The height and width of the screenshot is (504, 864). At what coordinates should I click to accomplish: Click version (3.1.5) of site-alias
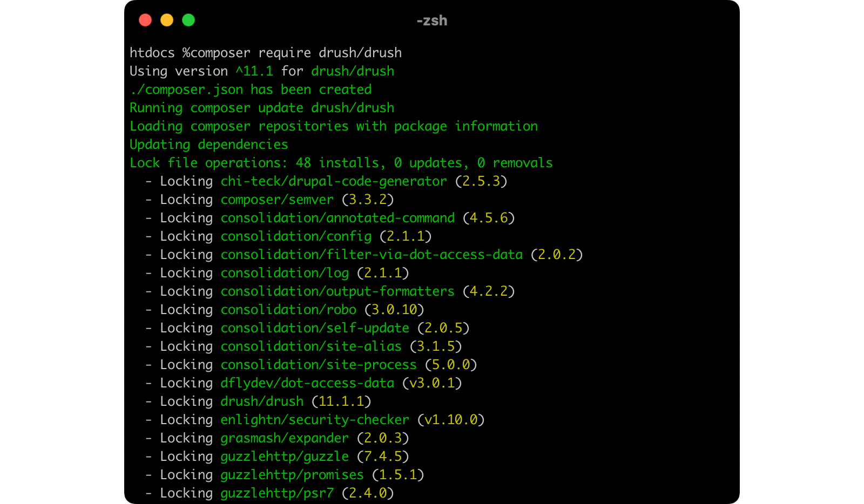[x=436, y=346]
